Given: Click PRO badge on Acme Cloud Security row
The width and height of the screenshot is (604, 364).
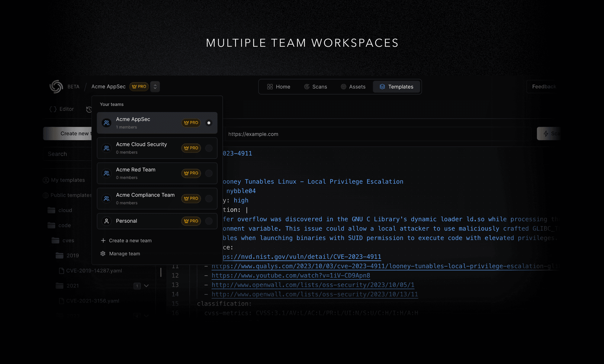Looking at the screenshot, I should [191, 148].
